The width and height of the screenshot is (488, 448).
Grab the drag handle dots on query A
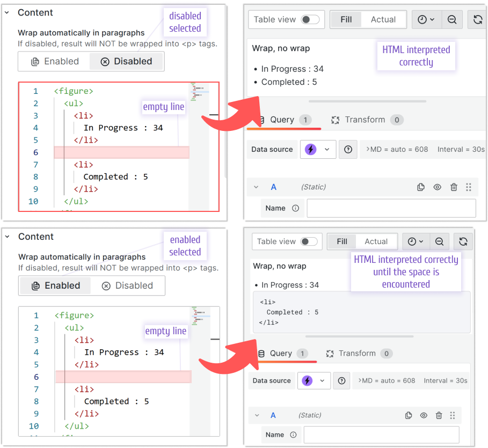click(x=469, y=187)
